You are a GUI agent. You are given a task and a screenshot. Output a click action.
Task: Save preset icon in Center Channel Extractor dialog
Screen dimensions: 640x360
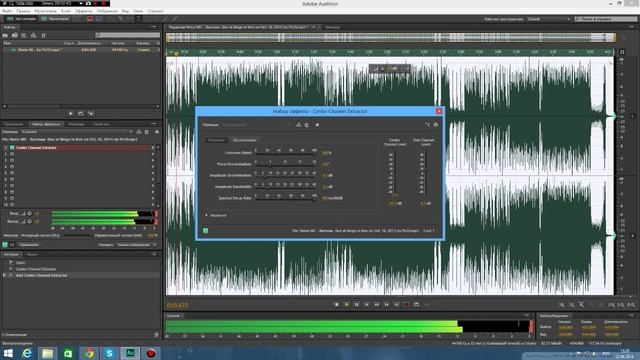(x=298, y=125)
